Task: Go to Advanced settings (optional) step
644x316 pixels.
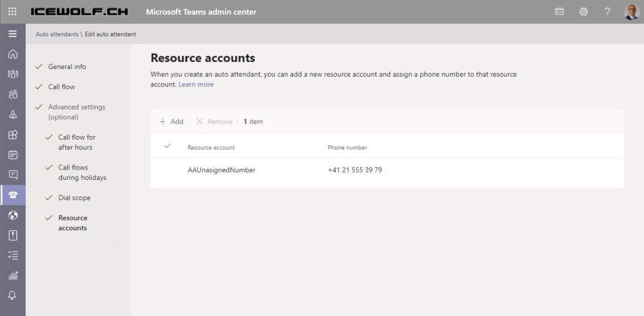Action: point(77,112)
